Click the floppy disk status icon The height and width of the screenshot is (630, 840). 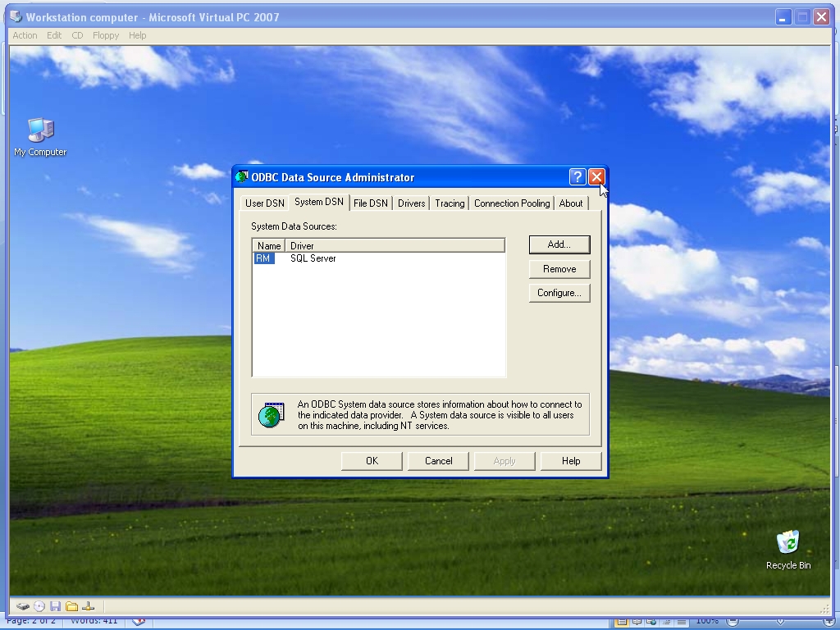point(55,606)
